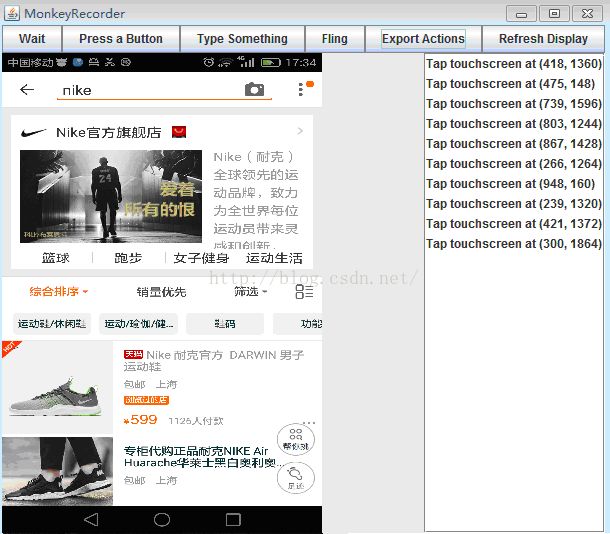Sort by 销量优先
The image size is (610, 534).
(x=161, y=292)
